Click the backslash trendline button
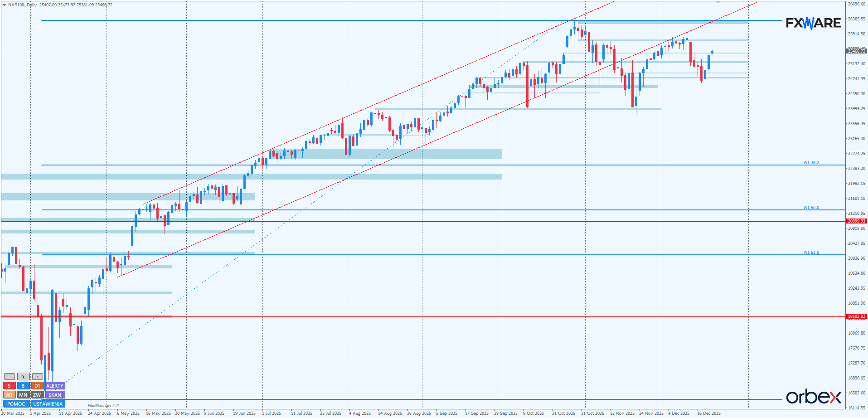Image resolution: width=868 pixels, height=418 pixels. coord(23,377)
